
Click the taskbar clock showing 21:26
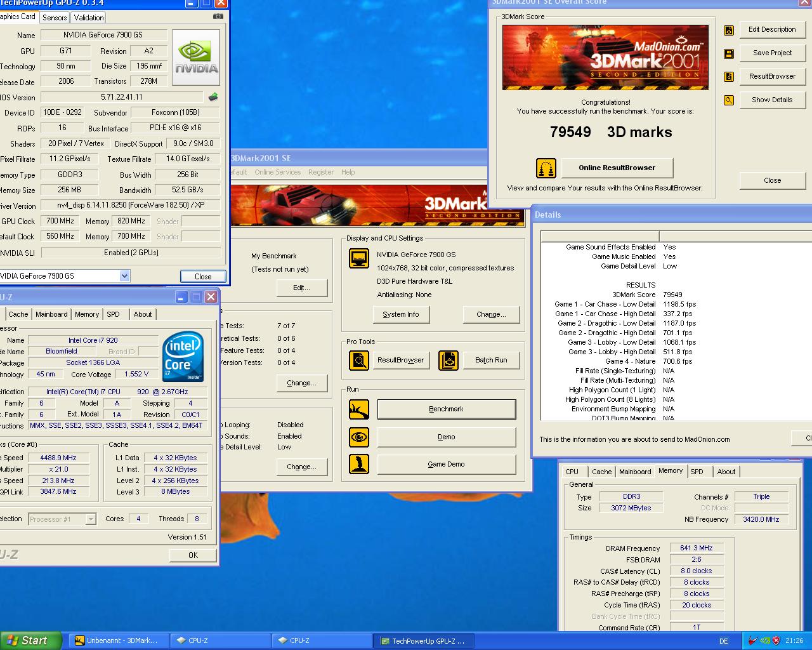(x=794, y=641)
